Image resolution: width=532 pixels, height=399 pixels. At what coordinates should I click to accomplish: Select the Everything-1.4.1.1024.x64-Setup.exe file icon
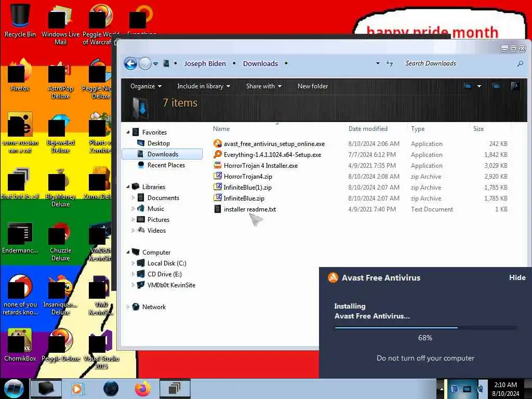pos(218,154)
